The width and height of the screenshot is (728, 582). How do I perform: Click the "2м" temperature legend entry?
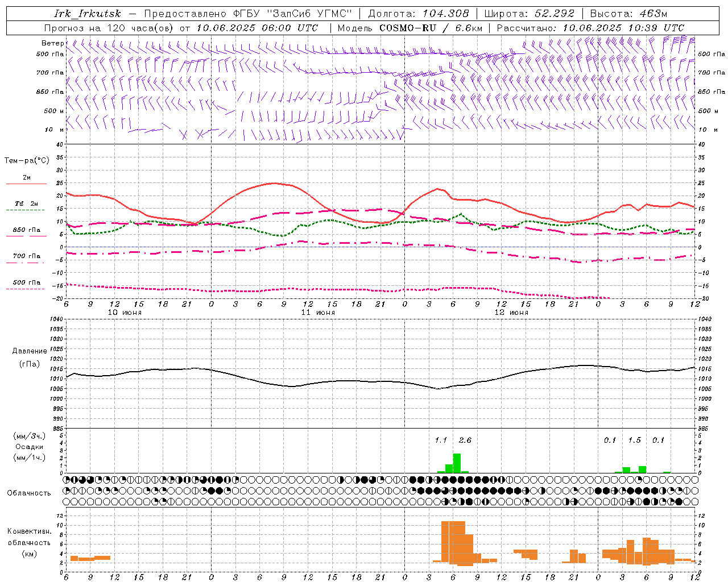(x=26, y=178)
